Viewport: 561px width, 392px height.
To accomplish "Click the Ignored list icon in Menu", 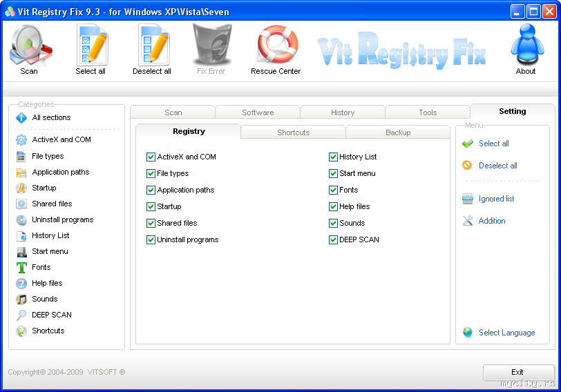I will pos(468,199).
